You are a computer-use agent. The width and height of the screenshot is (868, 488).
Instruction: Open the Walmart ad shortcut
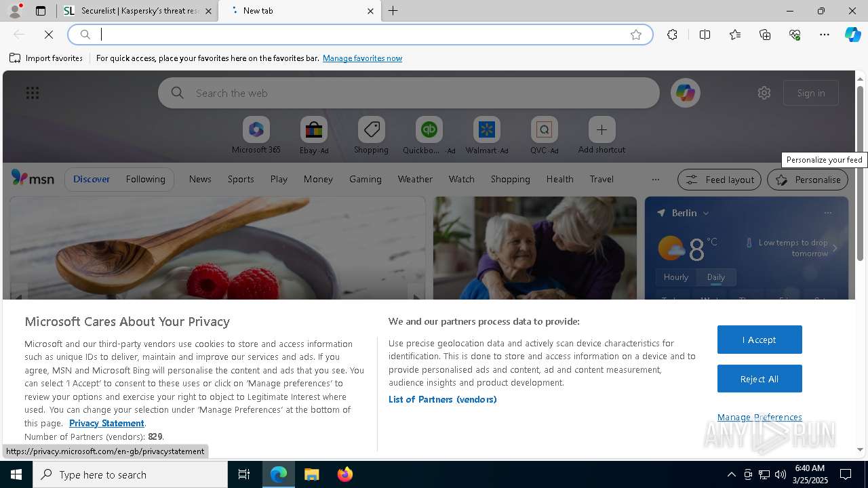(486, 136)
